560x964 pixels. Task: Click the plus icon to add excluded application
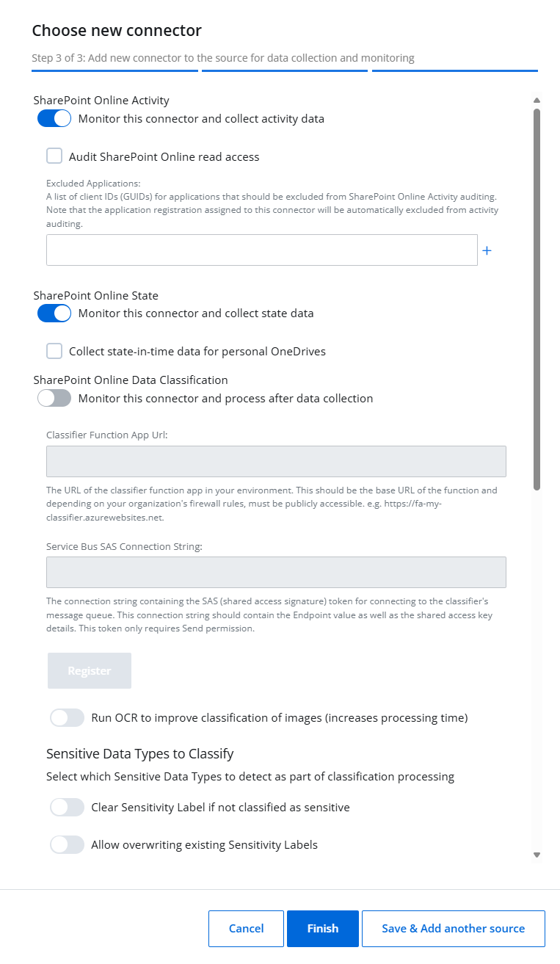(487, 250)
